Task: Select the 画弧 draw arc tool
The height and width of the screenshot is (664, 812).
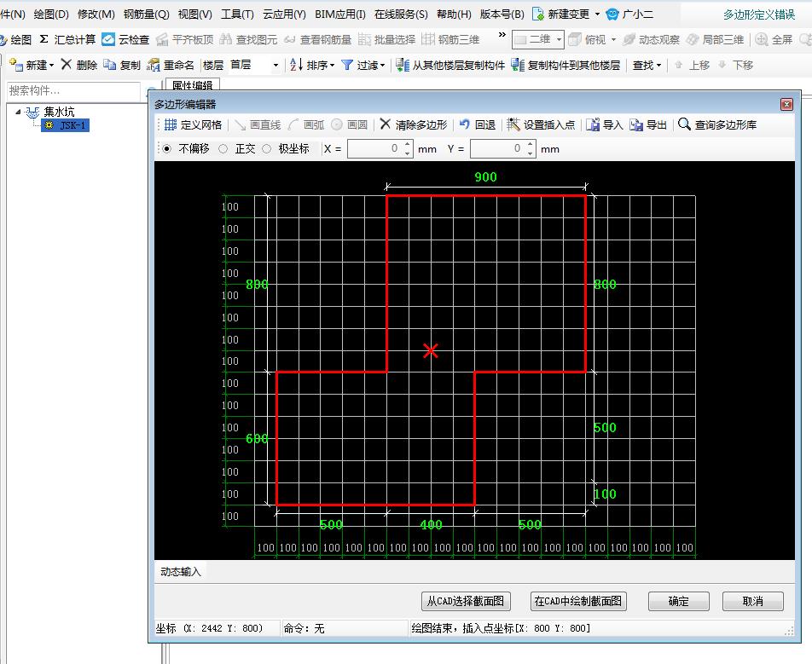Action: tap(306, 124)
